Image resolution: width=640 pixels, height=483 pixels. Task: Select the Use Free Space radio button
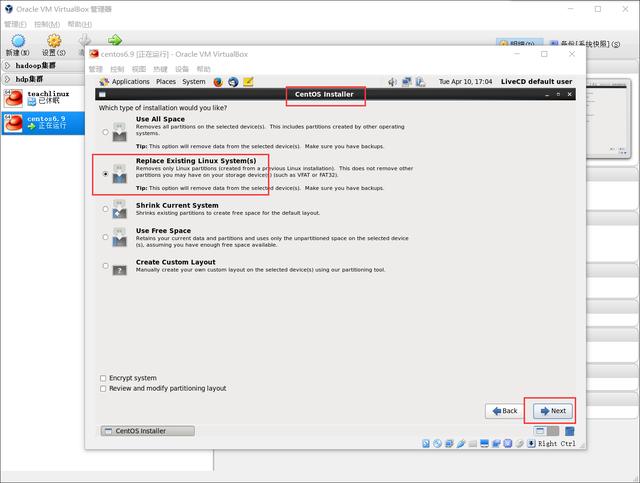click(105, 237)
